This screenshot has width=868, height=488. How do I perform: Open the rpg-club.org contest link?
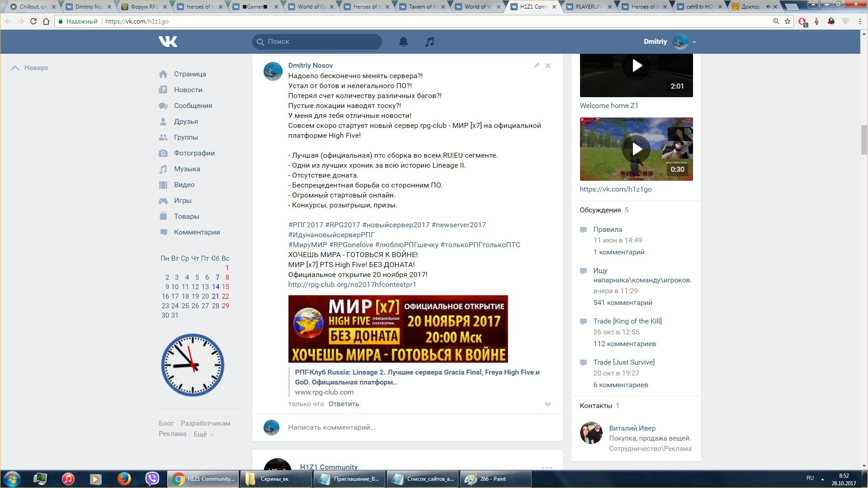(352, 285)
